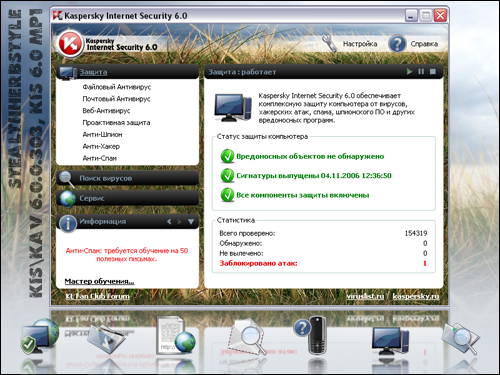Launch Мастер обучения link

(99, 281)
